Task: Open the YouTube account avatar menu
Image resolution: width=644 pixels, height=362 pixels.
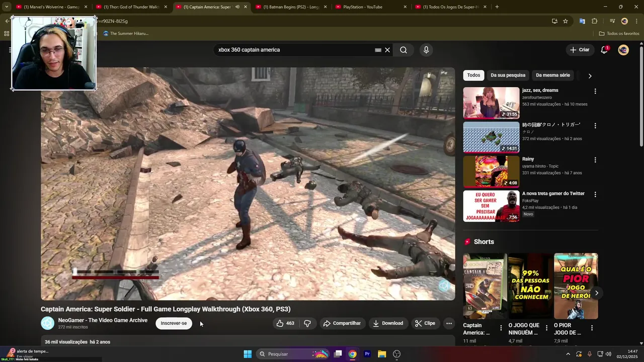Action: point(623,50)
